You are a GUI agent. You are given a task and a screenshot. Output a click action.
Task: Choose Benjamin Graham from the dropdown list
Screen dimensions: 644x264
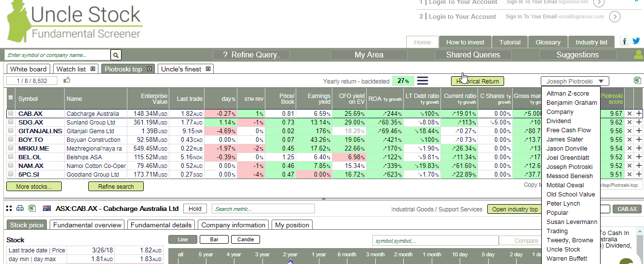[572, 103]
